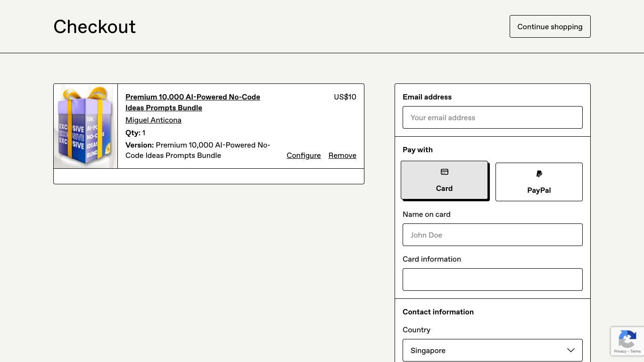Click the gift box product thumbnail

point(85,126)
